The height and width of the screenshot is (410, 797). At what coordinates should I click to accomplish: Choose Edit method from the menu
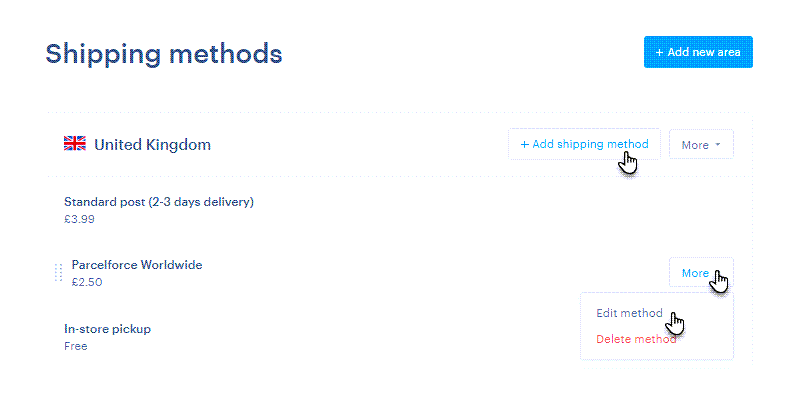629,313
